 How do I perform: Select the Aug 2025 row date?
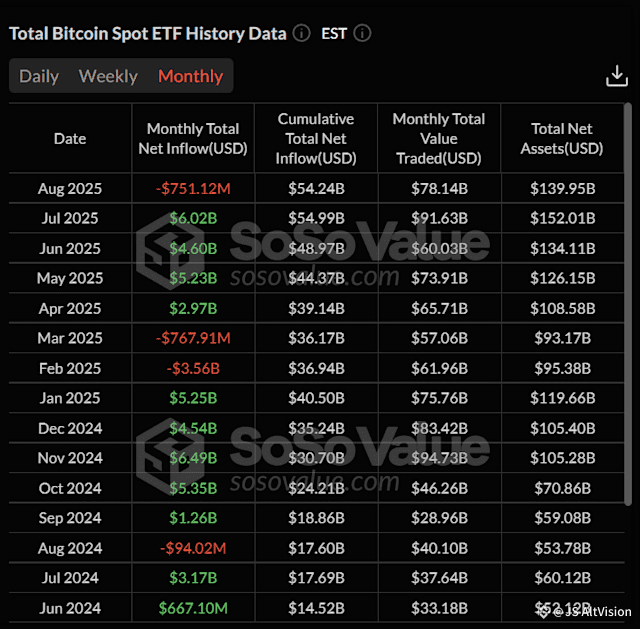tap(70, 189)
